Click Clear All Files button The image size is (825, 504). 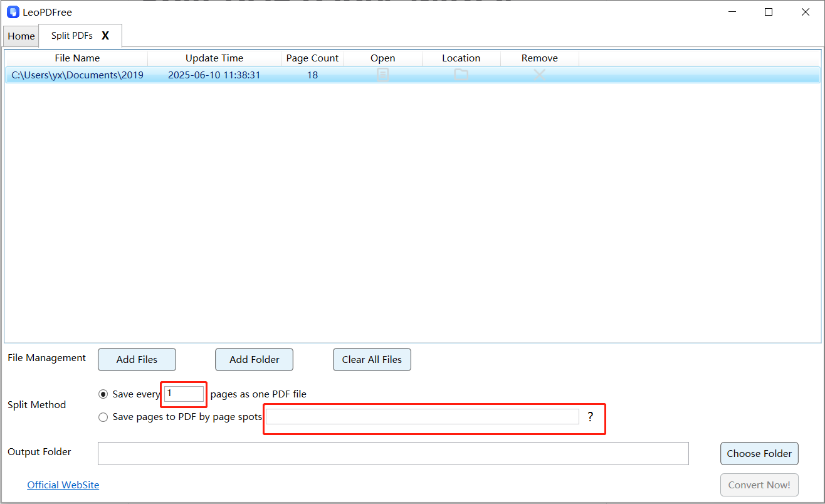[372, 360]
